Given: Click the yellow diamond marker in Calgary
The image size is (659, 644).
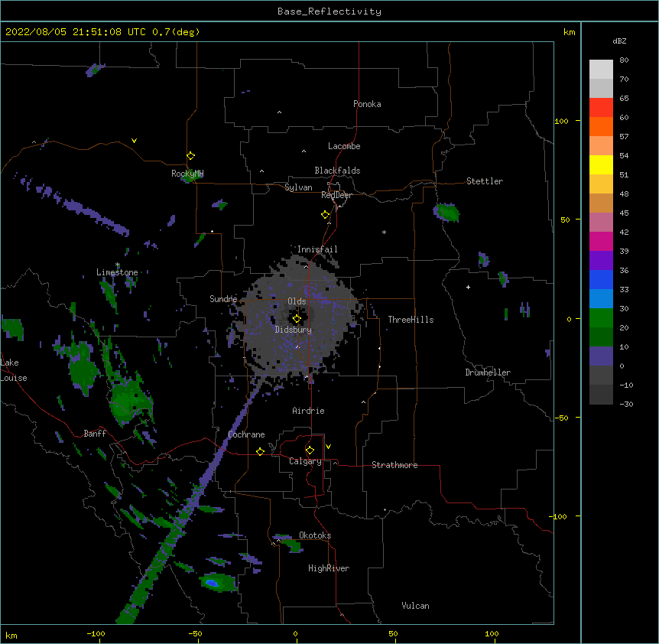Looking at the screenshot, I should point(310,450).
